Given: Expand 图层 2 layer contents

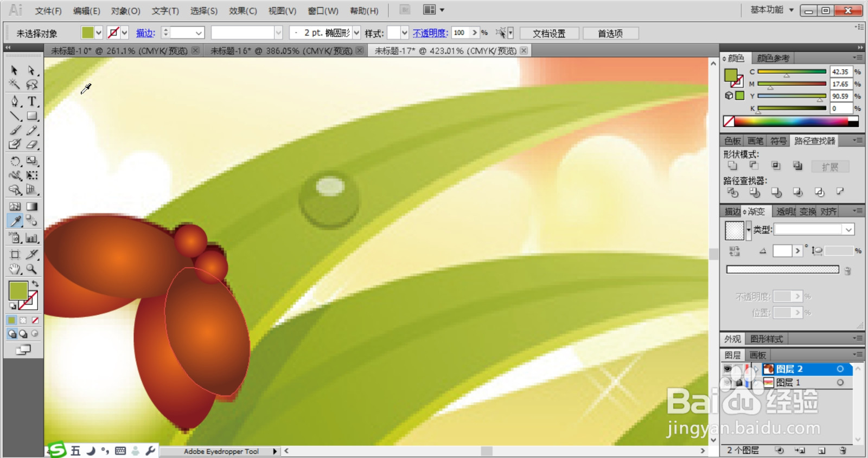Looking at the screenshot, I should tap(756, 369).
